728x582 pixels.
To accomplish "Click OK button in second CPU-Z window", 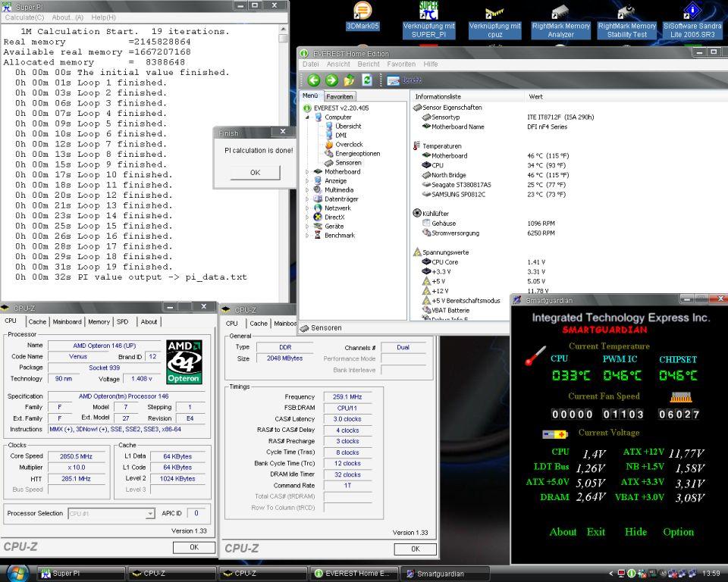I will 415,549.
